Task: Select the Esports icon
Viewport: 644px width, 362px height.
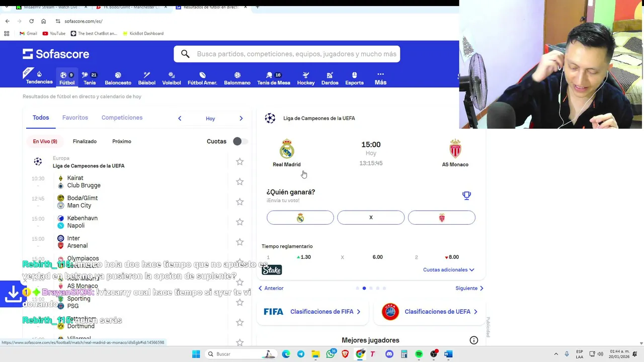Action: click(354, 78)
